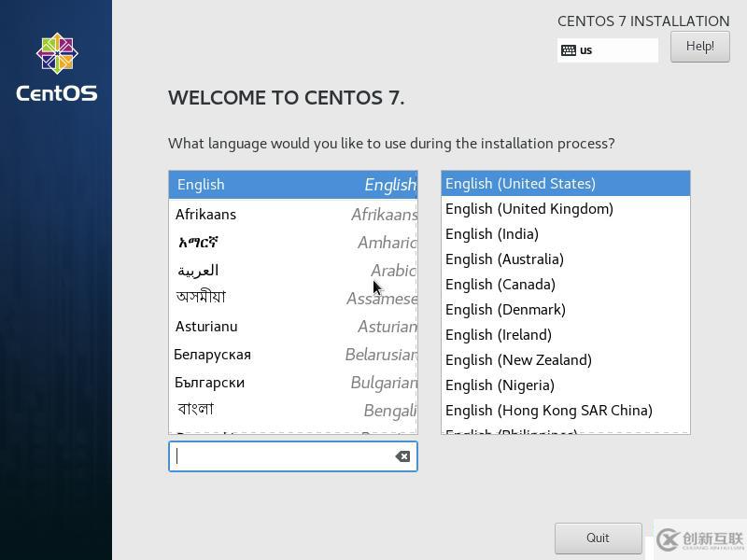Quit the CentOS installer
This screenshot has height=560, width=747.
coord(598,538)
